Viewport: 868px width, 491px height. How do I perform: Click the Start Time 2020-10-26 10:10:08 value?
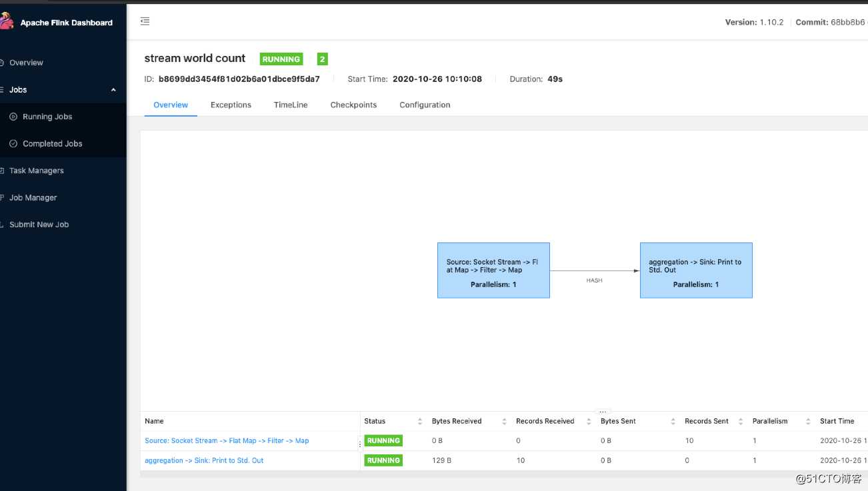pos(437,79)
